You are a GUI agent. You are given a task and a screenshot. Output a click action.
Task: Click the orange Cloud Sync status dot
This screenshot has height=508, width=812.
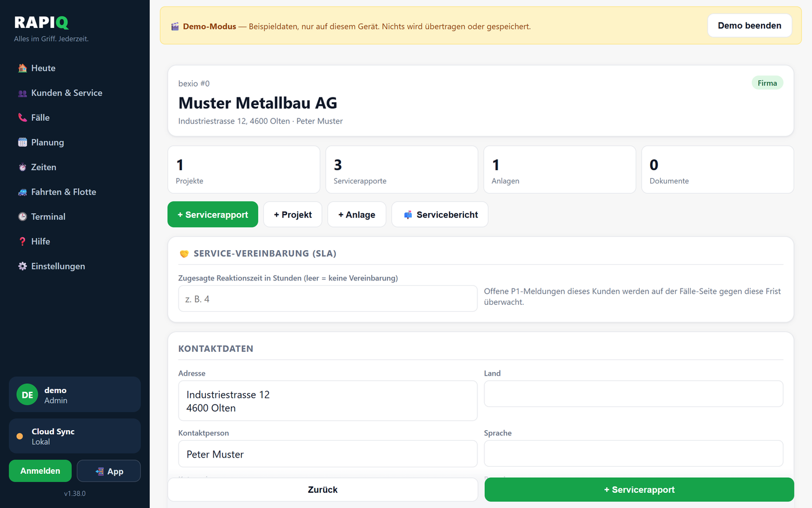tap(20, 436)
